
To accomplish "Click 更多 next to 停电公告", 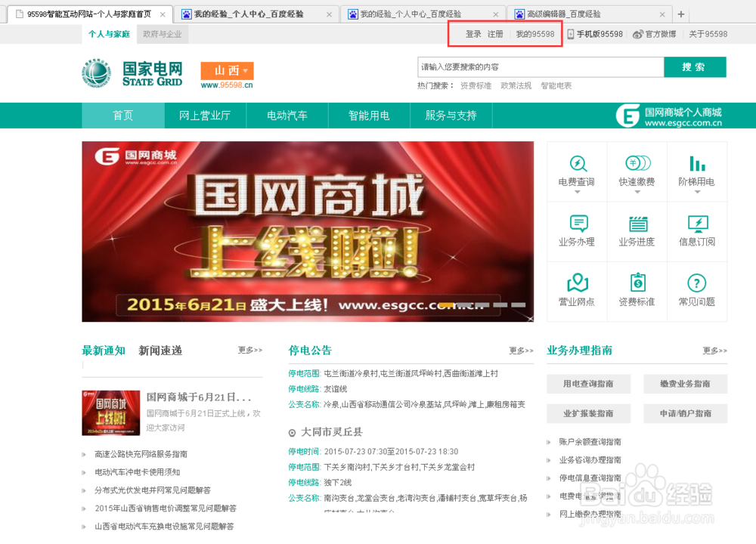I will (x=521, y=351).
